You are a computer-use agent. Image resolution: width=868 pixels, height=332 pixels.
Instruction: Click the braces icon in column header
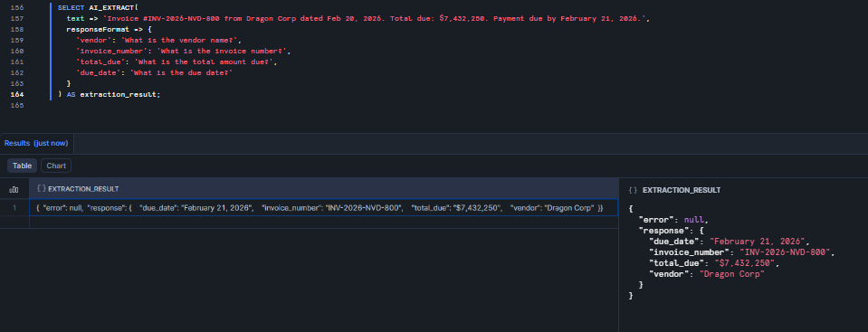point(42,189)
